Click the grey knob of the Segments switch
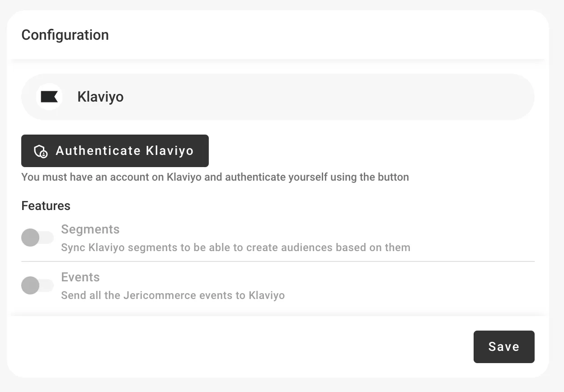Image resolution: width=564 pixels, height=392 pixels. tap(30, 238)
